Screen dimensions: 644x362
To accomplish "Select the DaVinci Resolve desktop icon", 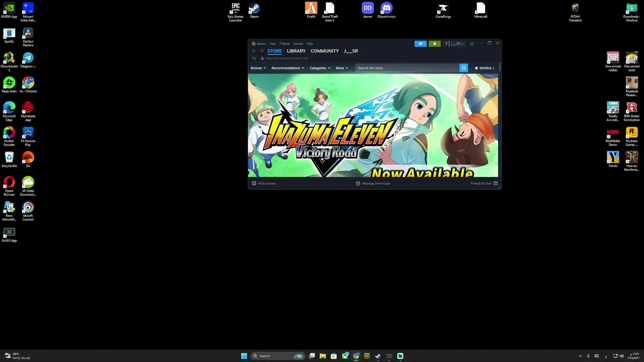I will coord(28,37).
